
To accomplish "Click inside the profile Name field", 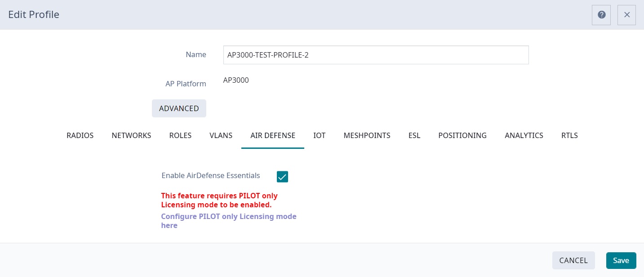I will pyautogui.click(x=376, y=54).
